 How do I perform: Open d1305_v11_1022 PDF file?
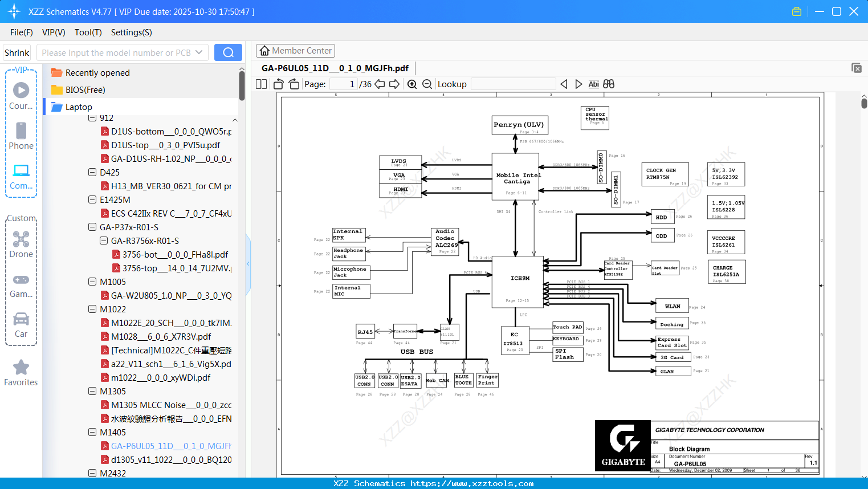(x=166, y=459)
